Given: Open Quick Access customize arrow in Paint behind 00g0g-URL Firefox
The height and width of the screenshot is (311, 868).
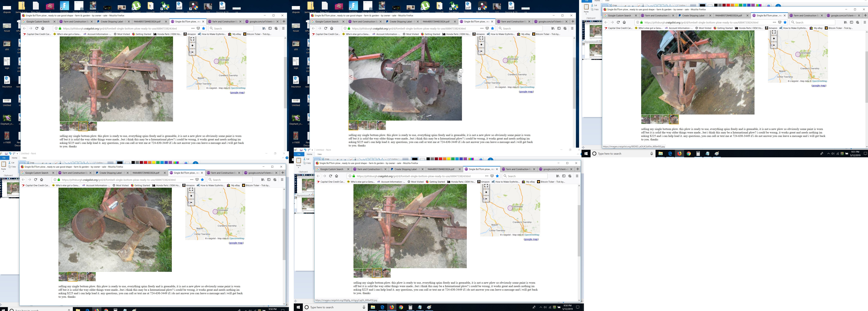Looking at the screenshot, I should pyautogui.click(x=313, y=150).
